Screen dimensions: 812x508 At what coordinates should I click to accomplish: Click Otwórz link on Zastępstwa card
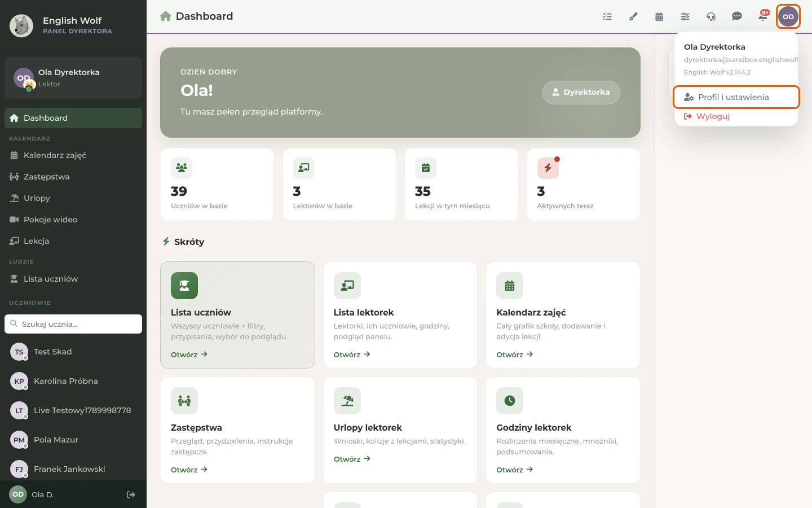pyautogui.click(x=189, y=470)
